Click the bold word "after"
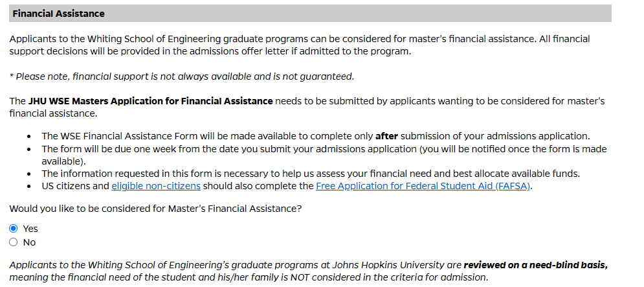This screenshot has width=644, height=287. (386, 136)
